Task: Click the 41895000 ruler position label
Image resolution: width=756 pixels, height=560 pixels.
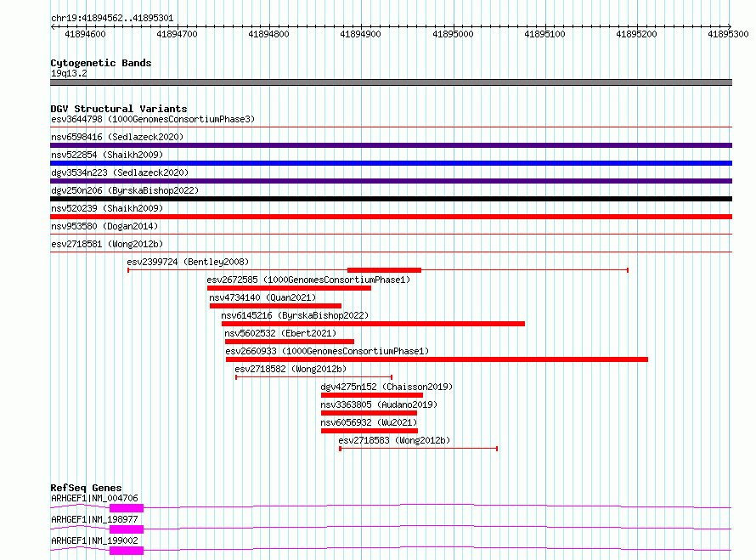Action: (x=454, y=34)
